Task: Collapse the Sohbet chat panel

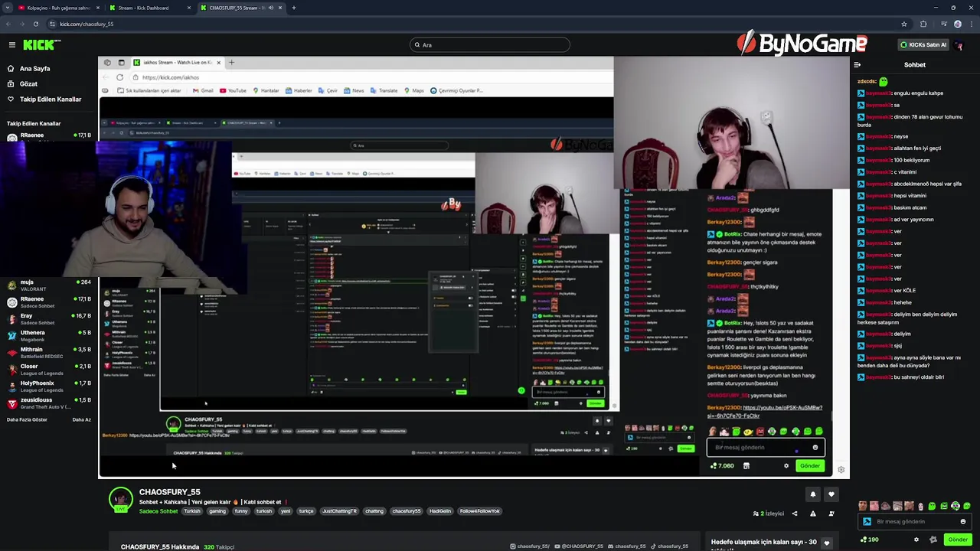Action: tap(857, 65)
